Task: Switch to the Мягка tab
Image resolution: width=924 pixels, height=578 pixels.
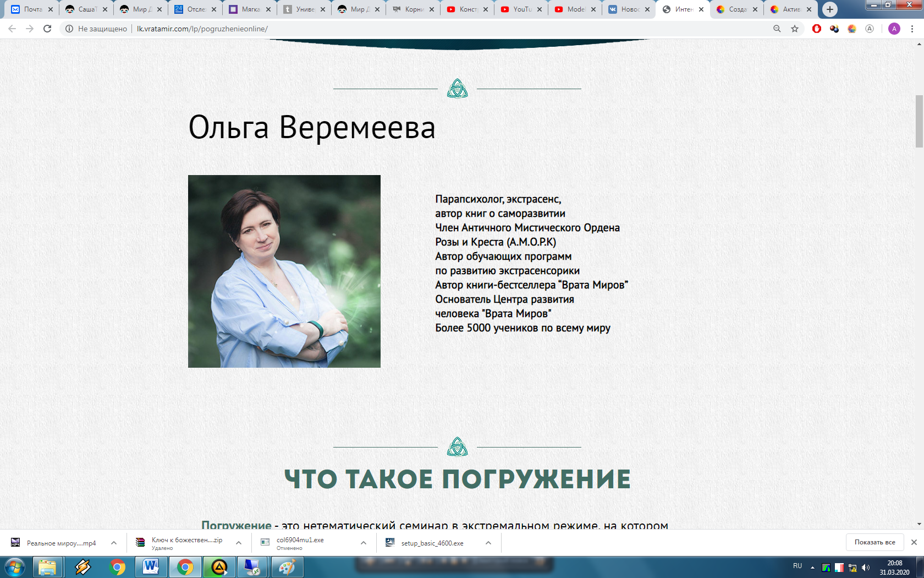Action: coord(250,9)
